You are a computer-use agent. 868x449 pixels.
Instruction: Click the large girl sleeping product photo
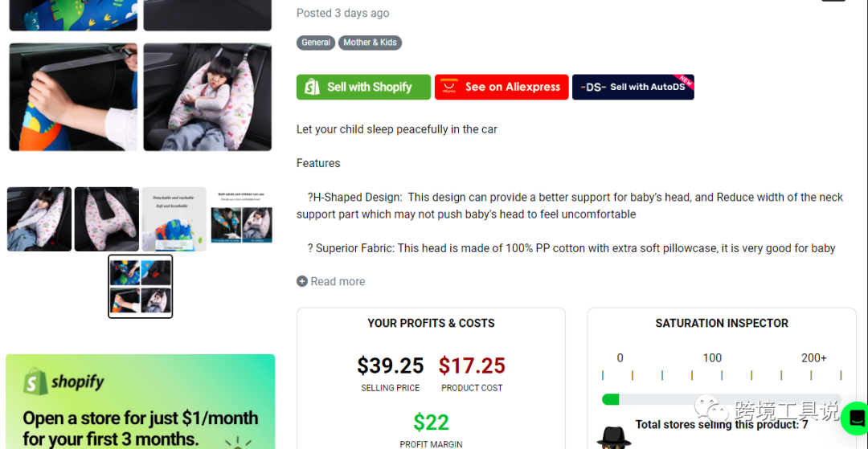click(x=207, y=96)
